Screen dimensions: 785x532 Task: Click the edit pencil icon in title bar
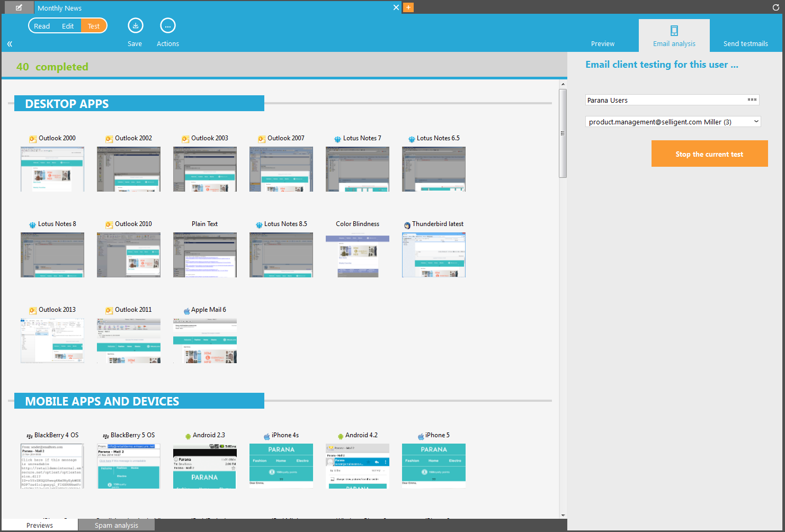click(19, 7)
